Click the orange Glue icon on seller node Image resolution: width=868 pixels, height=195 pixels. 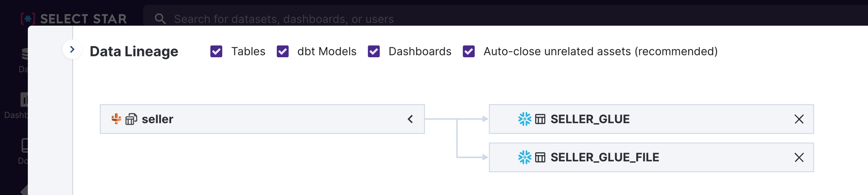click(116, 119)
